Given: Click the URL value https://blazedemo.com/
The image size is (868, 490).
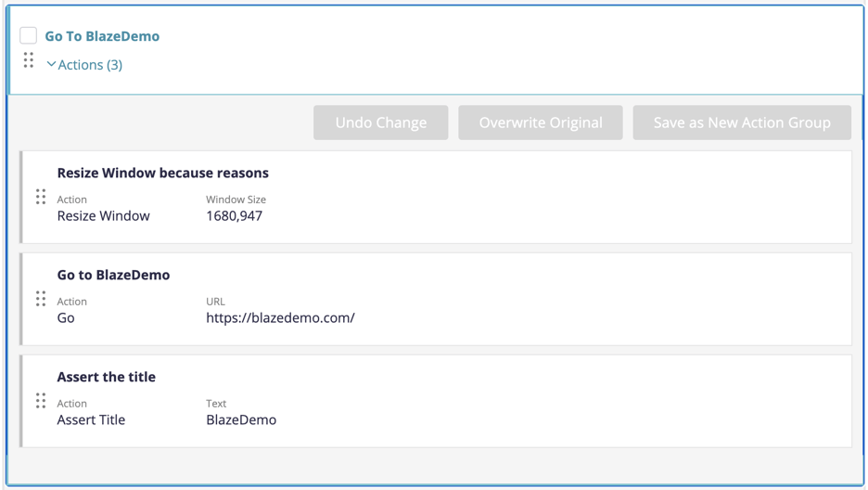Looking at the screenshot, I should tap(281, 317).
